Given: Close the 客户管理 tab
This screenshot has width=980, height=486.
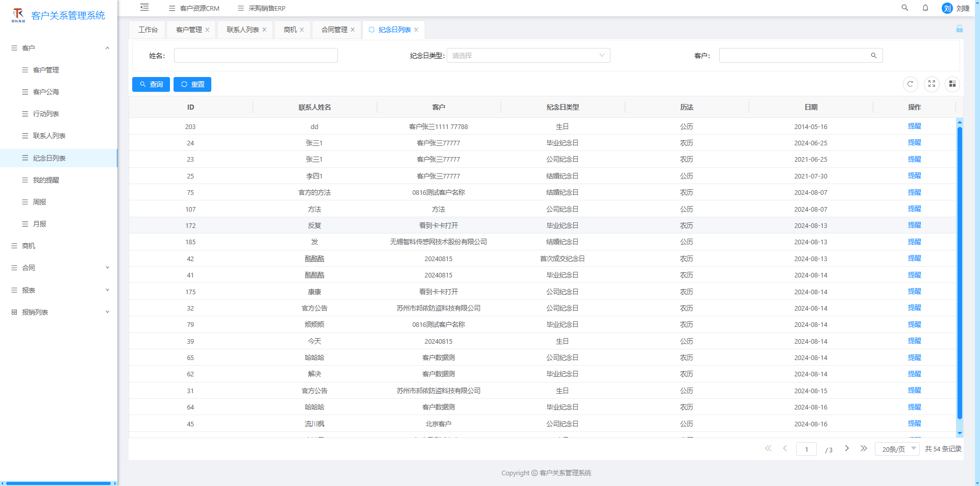Looking at the screenshot, I should click(x=207, y=30).
